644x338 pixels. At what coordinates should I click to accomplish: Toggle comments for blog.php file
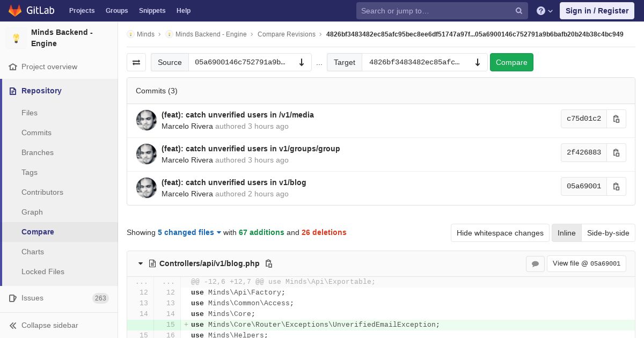tap(535, 263)
